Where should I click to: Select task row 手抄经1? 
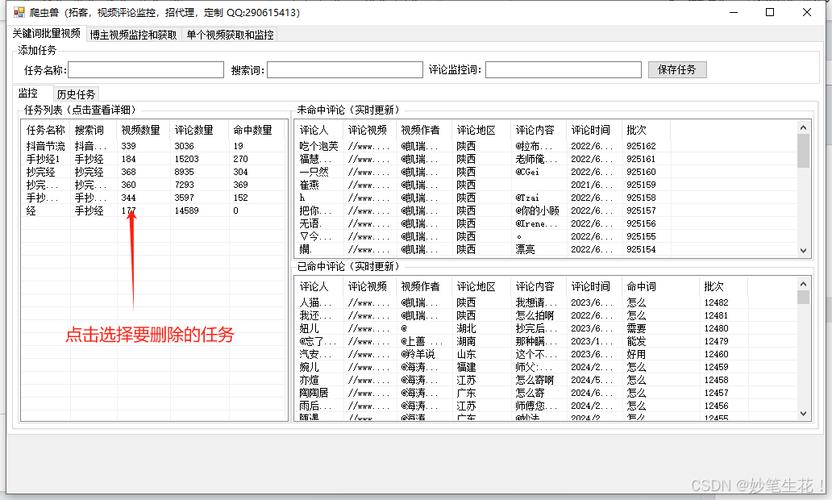pos(154,159)
